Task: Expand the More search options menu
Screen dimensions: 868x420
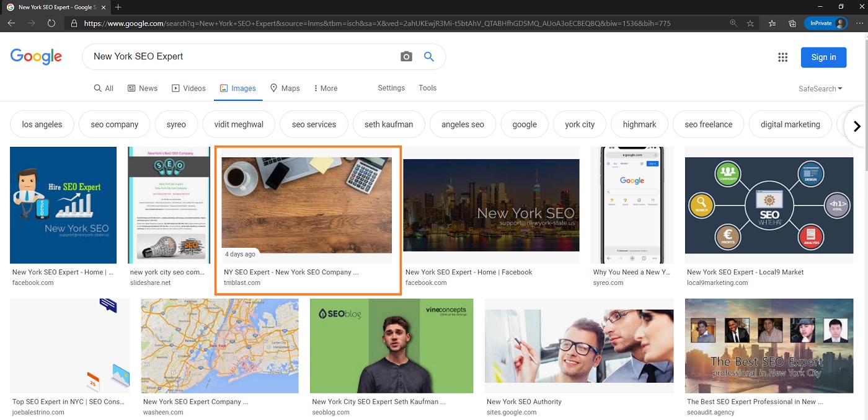Action: (x=325, y=89)
